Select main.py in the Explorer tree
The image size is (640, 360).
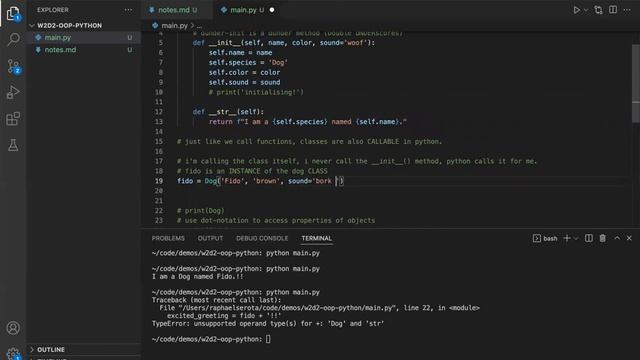85,37
